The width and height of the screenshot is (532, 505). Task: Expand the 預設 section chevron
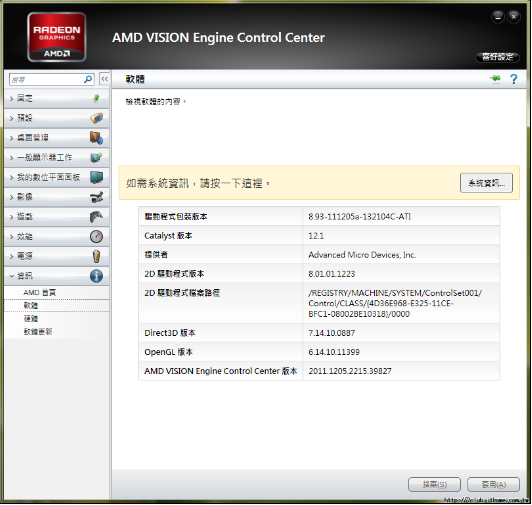[x=12, y=118]
